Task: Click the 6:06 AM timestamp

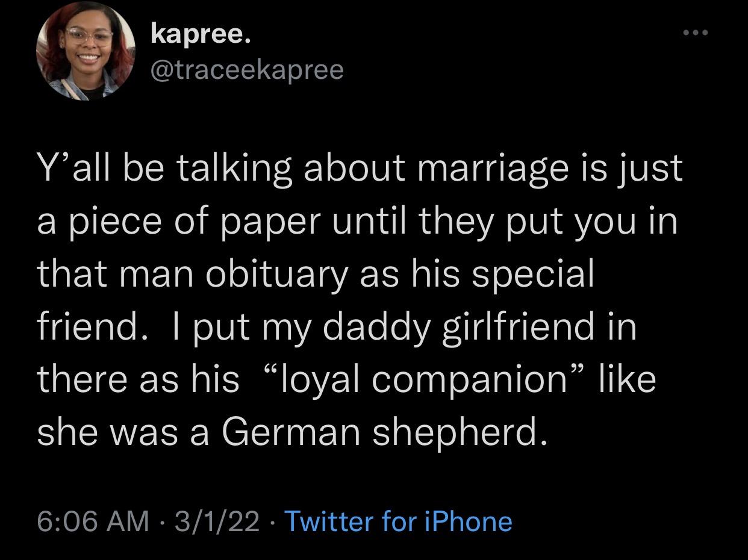Action: tap(93, 521)
